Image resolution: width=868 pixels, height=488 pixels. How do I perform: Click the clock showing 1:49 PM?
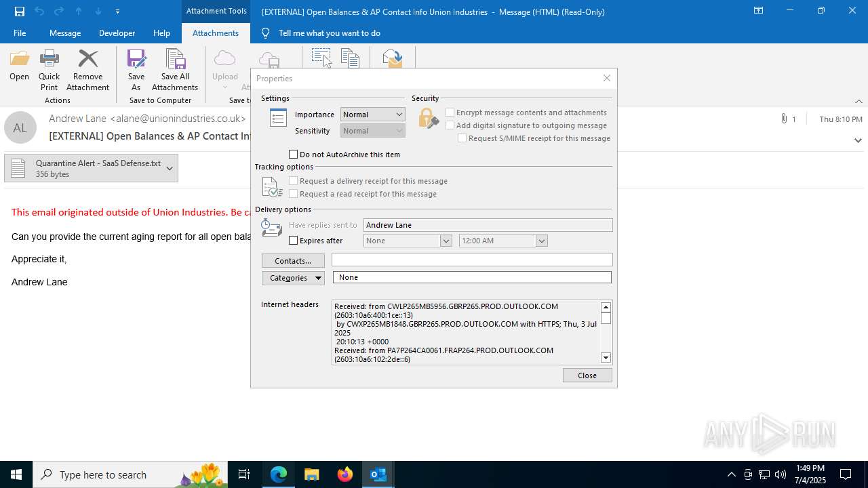pos(810,474)
